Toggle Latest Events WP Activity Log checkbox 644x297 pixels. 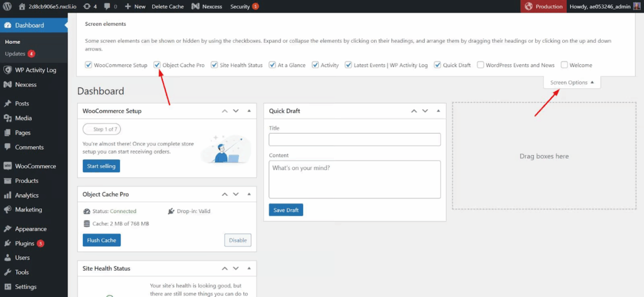coord(348,65)
